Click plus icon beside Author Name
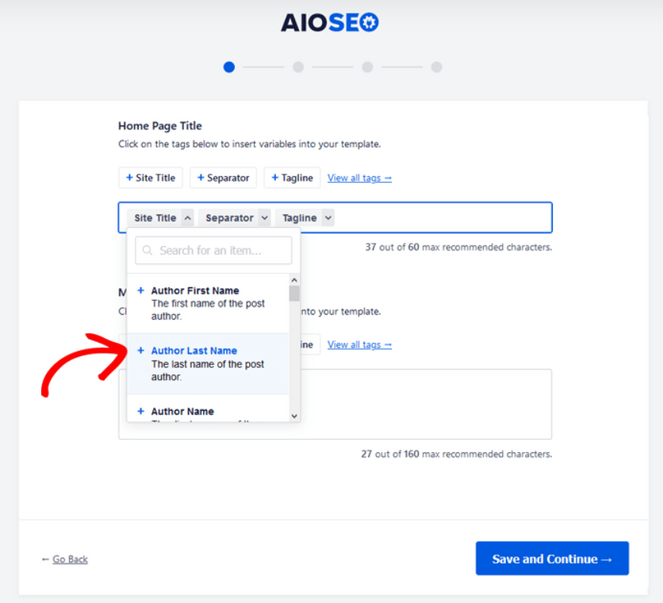 coord(141,411)
